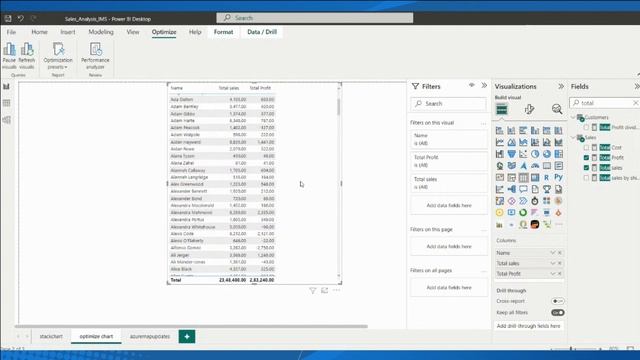Choose the Q&A speech bubble visual

[x=523, y=189]
